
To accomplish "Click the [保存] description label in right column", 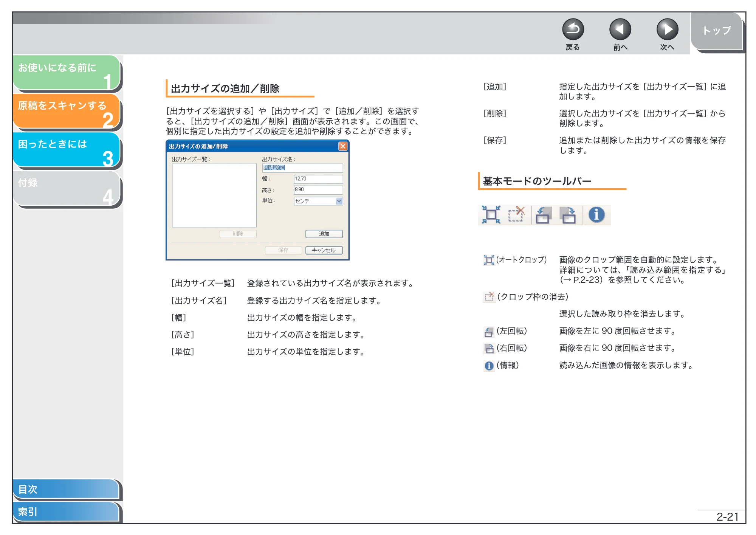I will (495, 140).
